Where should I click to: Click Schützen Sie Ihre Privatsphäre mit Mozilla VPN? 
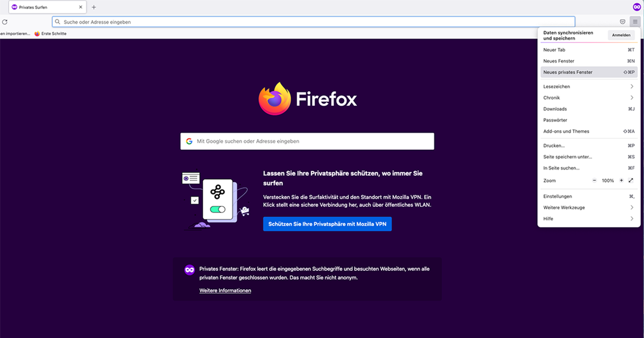coord(327,224)
